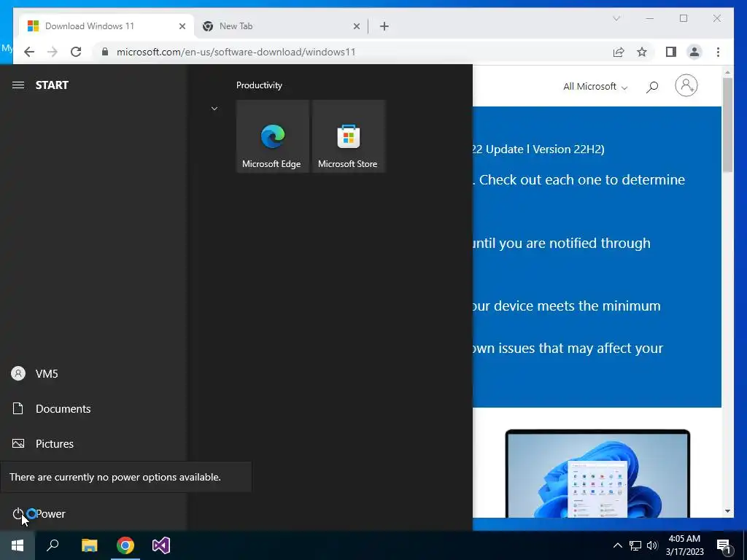Open the clock showing 4:05 AM
Image resolution: width=747 pixels, height=560 pixels.
pyautogui.click(x=684, y=545)
